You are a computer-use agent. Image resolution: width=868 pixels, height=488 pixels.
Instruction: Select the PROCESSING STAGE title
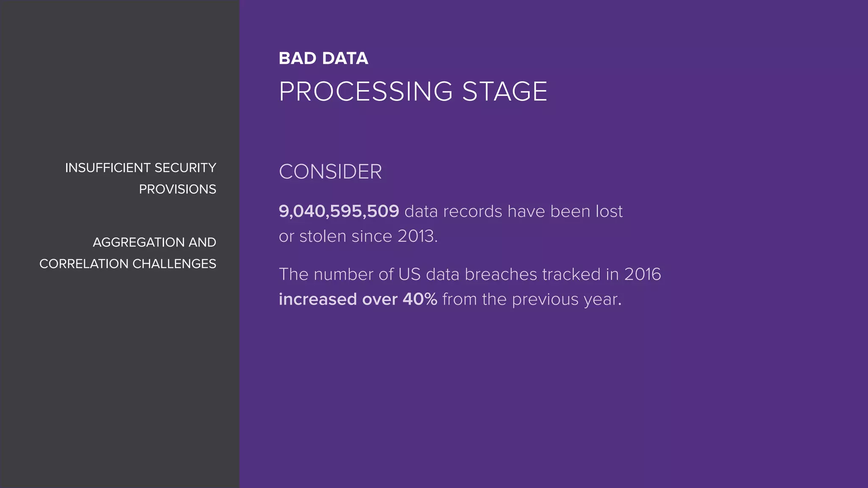pyautogui.click(x=413, y=91)
